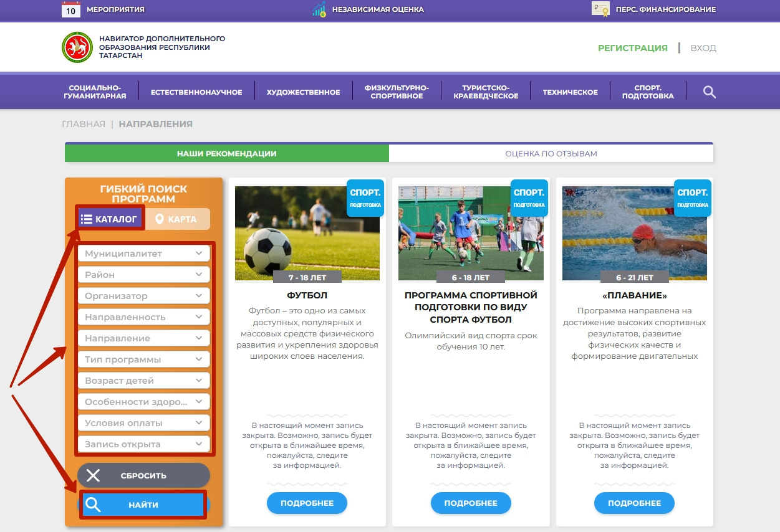Click the calendar icon next to МЕРОПРИЯТИЯ

coord(69,9)
